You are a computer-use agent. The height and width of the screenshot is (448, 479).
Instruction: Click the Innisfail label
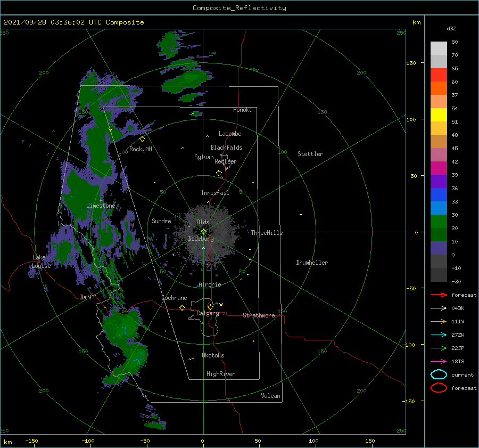(x=215, y=193)
